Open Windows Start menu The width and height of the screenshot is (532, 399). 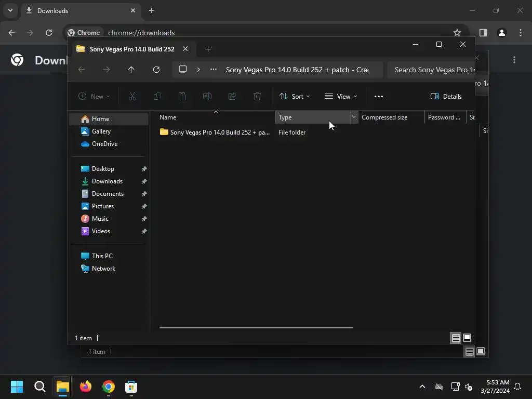coord(17,387)
